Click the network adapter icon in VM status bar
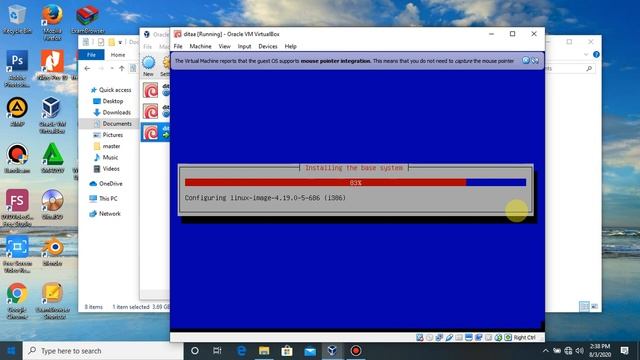The height and width of the screenshot is (360, 640). [x=439, y=338]
